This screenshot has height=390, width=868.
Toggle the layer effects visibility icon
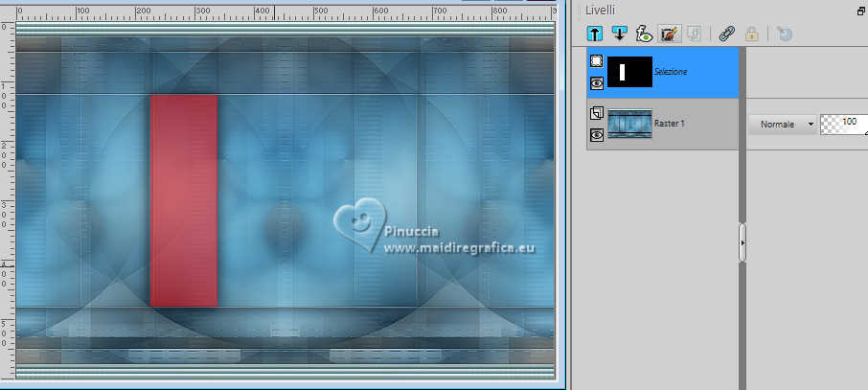pos(645,34)
